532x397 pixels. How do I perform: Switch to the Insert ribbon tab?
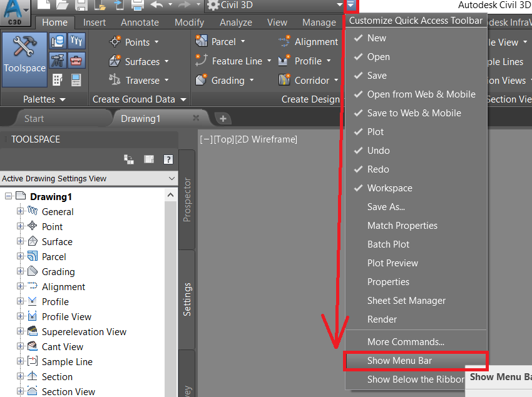(x=95, y=23)
